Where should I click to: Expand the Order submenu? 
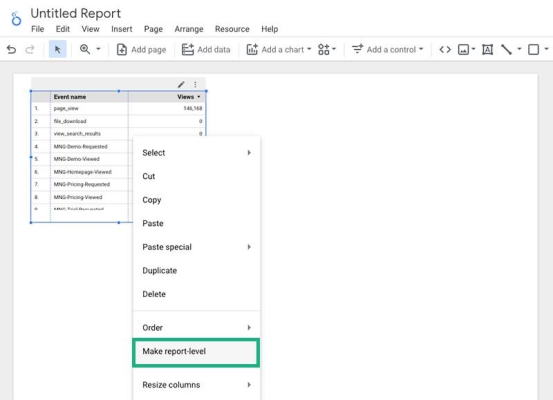pyautogui.click(x=196, y=327)
